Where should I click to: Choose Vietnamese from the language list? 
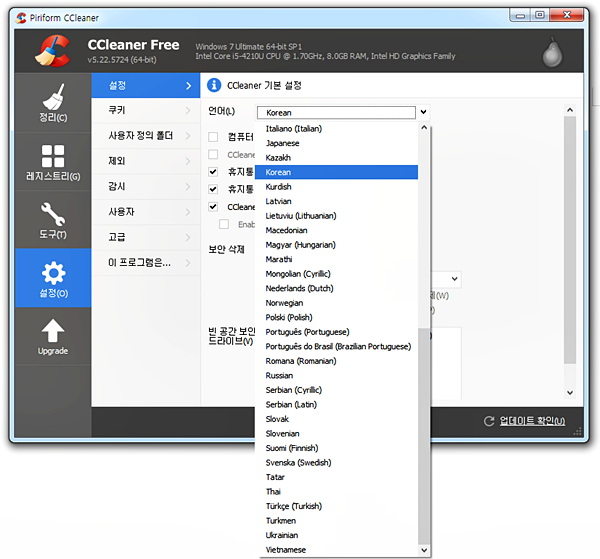(336, 550)
